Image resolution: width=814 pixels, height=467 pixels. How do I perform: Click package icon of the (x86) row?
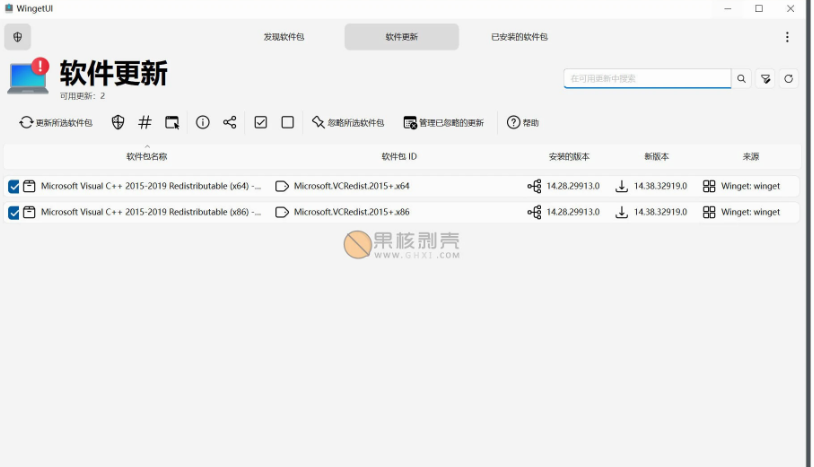pos(29,212)
